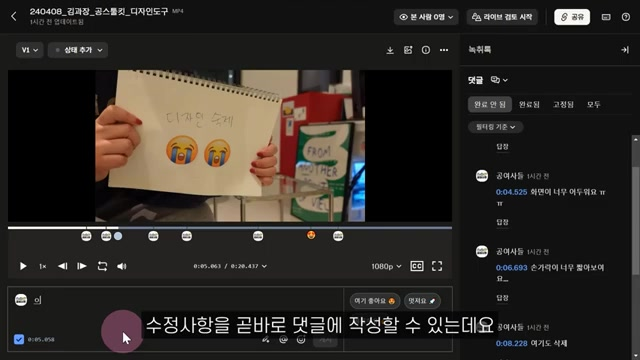Open 공여사들 avatar on 0:06.693 comment
640x360 pixels.
click(482, 251)
